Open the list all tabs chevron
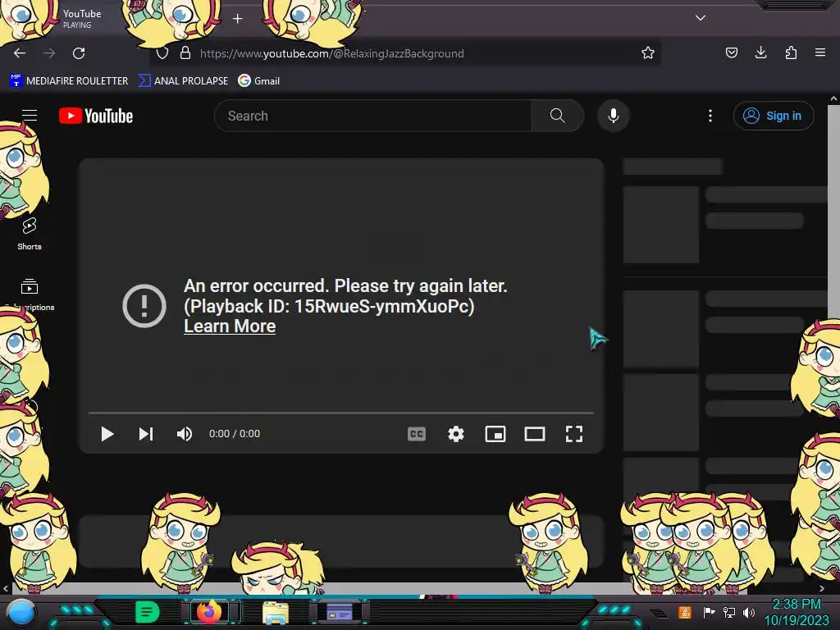840x630 pixels. coord(701,18)
